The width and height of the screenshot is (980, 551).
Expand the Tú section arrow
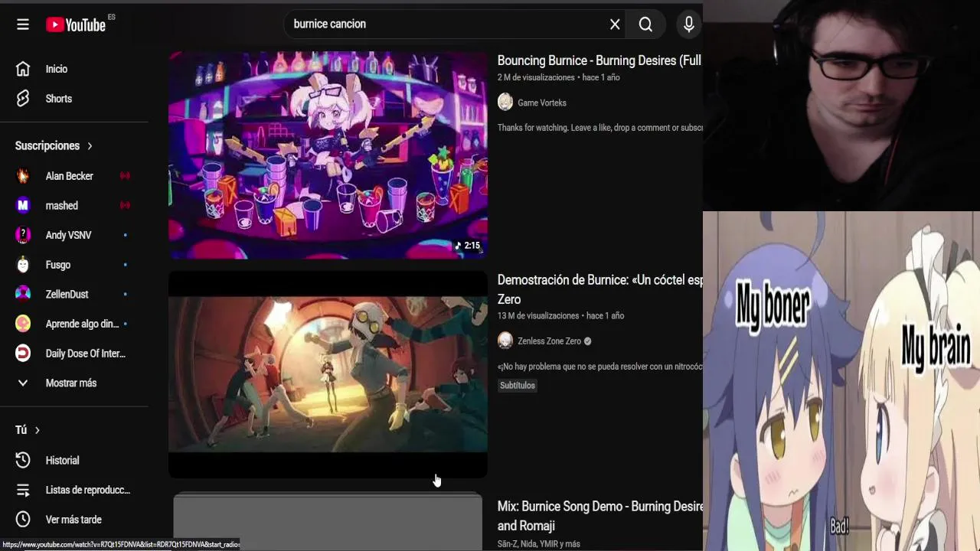37,430
